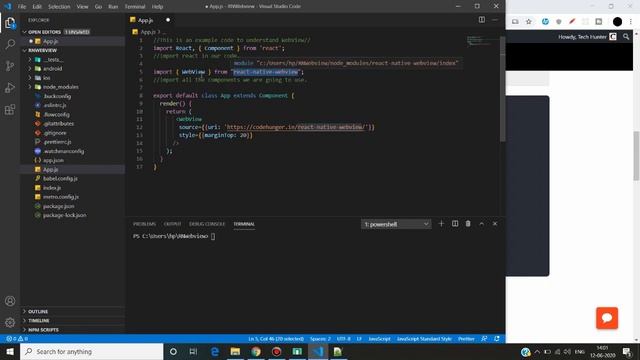This screenshot has width=640, height=360.
Task: Open the Terminal menu
Action: tap(135, 7)
